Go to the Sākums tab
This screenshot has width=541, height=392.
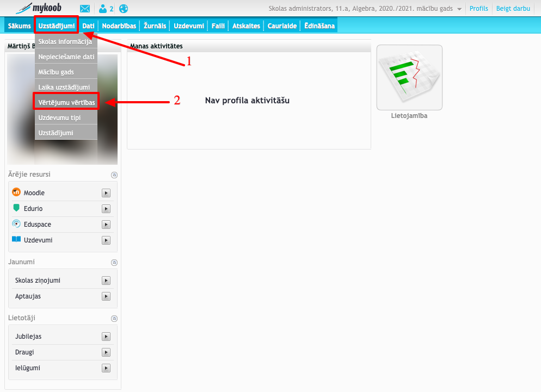coord(20,26)
